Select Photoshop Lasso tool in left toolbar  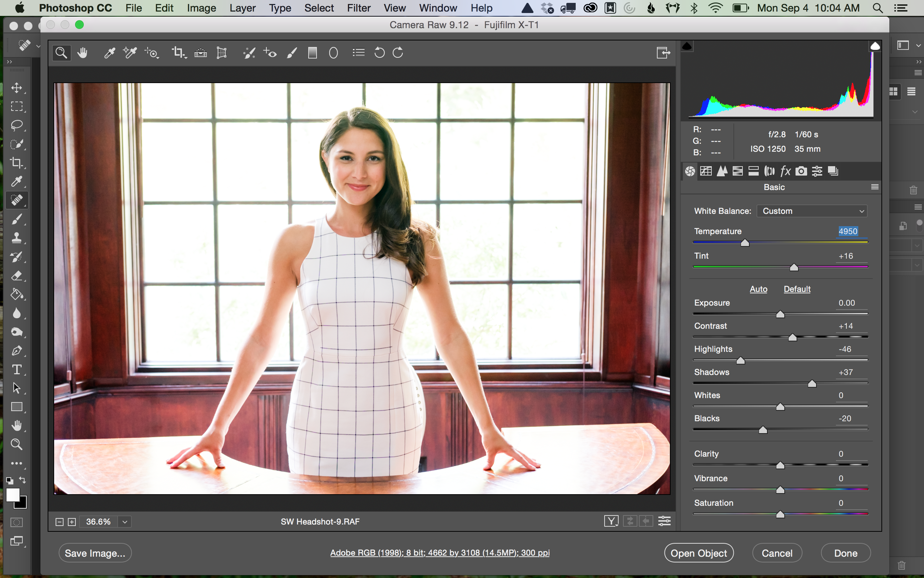(16, 125)
